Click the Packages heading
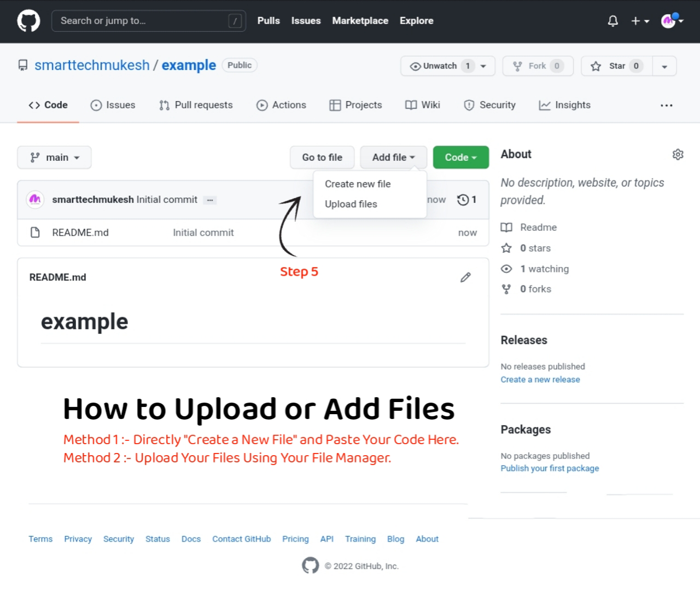The image size is (700, 593). 526,429
